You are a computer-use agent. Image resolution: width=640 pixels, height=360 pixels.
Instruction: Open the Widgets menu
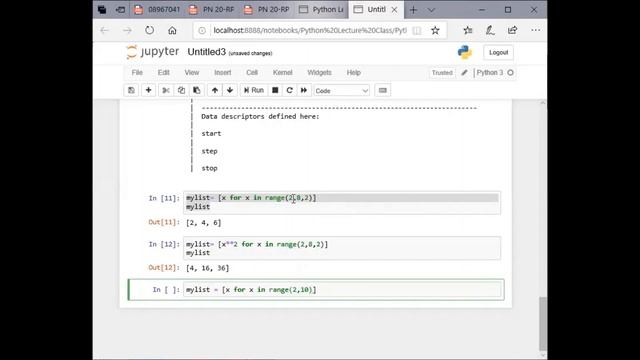coord(319,73)
